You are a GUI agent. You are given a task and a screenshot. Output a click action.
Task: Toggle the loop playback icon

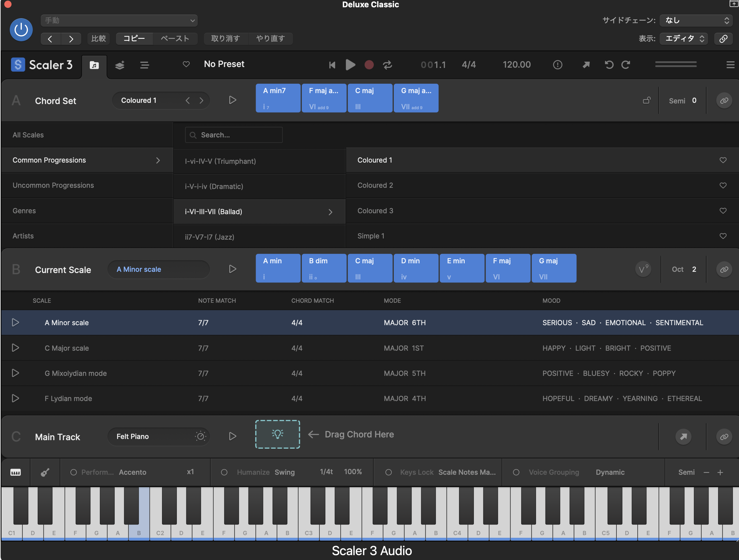click(x=387, y=65)
